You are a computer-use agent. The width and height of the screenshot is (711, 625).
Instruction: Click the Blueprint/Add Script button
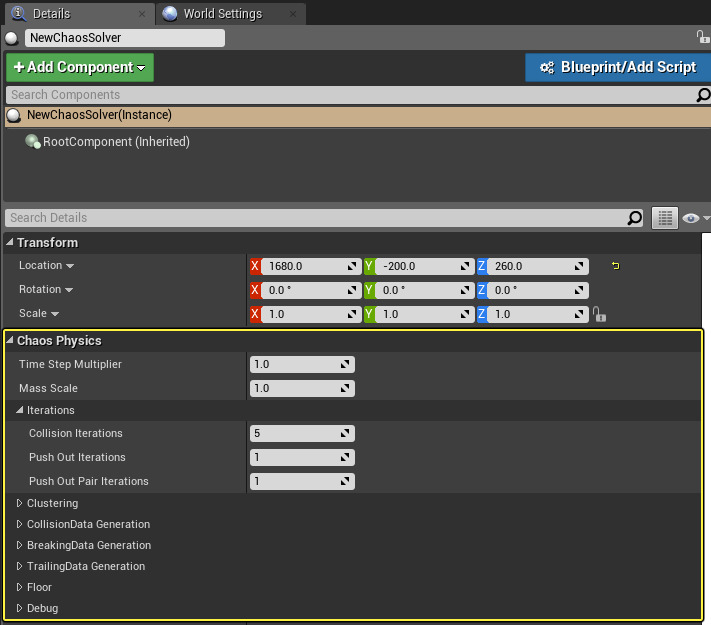pos(617,67)
